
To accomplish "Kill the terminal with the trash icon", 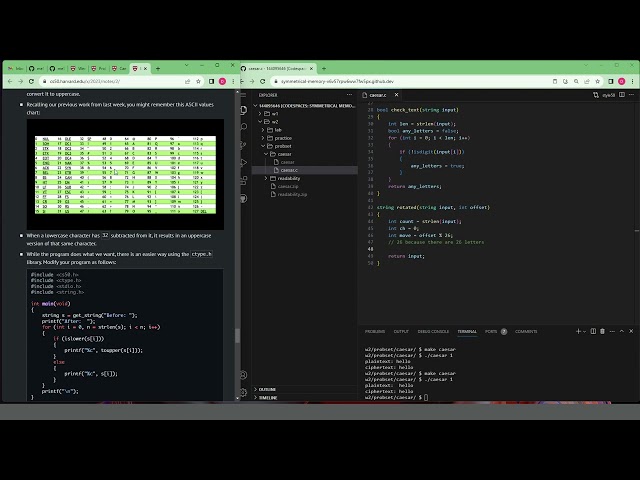I will [x=602, y=331].
